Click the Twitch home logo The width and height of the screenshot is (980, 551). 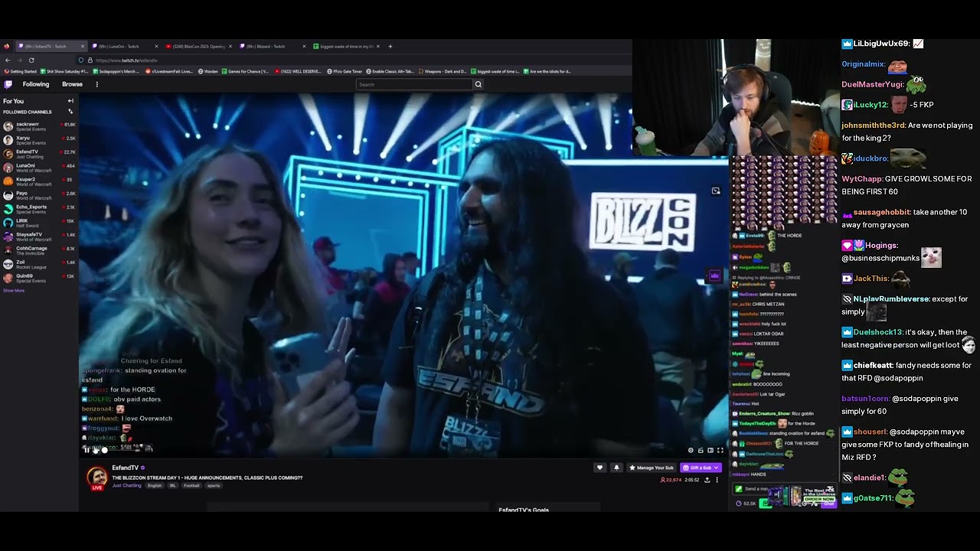pyautogui.click(x=8, y=84)
